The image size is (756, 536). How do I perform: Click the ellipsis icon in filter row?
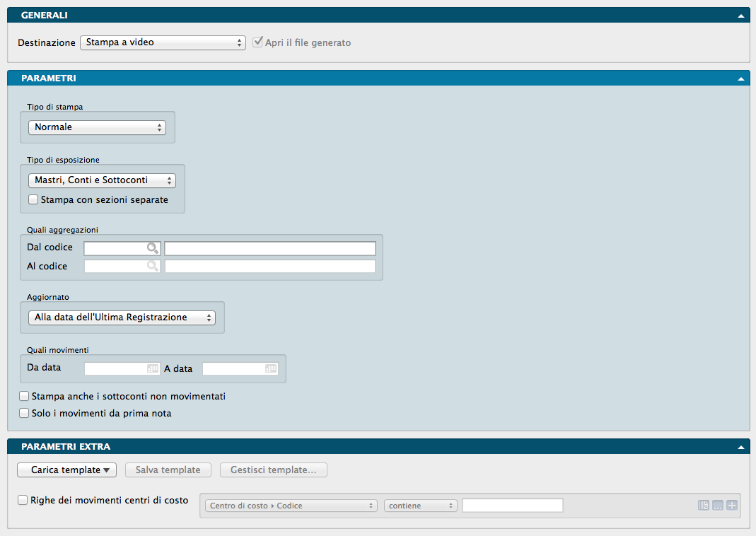pos(717,506)
